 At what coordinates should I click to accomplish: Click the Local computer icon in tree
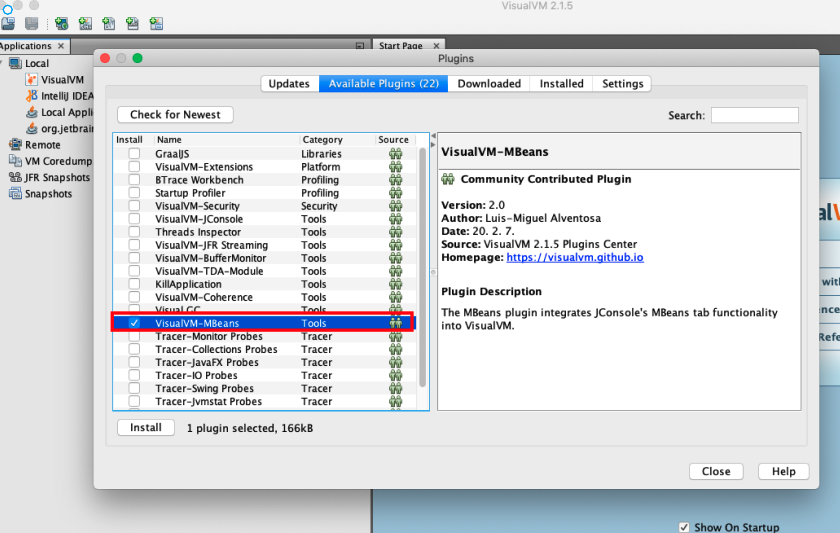click(x=16, y=63)
